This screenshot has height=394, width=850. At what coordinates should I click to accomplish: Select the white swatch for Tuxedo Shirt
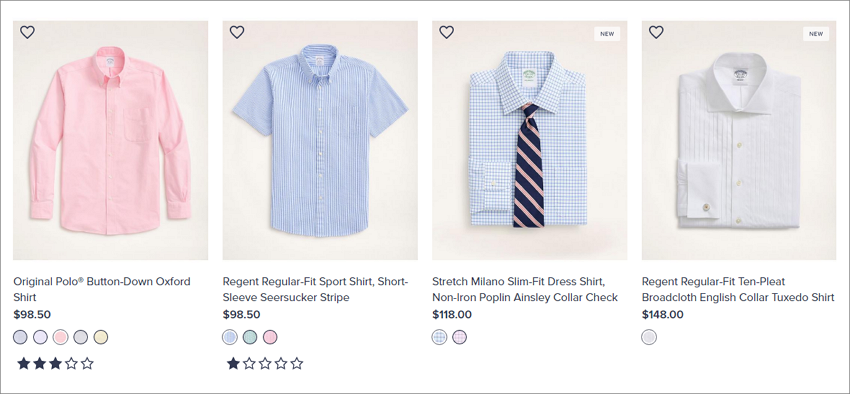pyautogui.click(x=649, y=337)
